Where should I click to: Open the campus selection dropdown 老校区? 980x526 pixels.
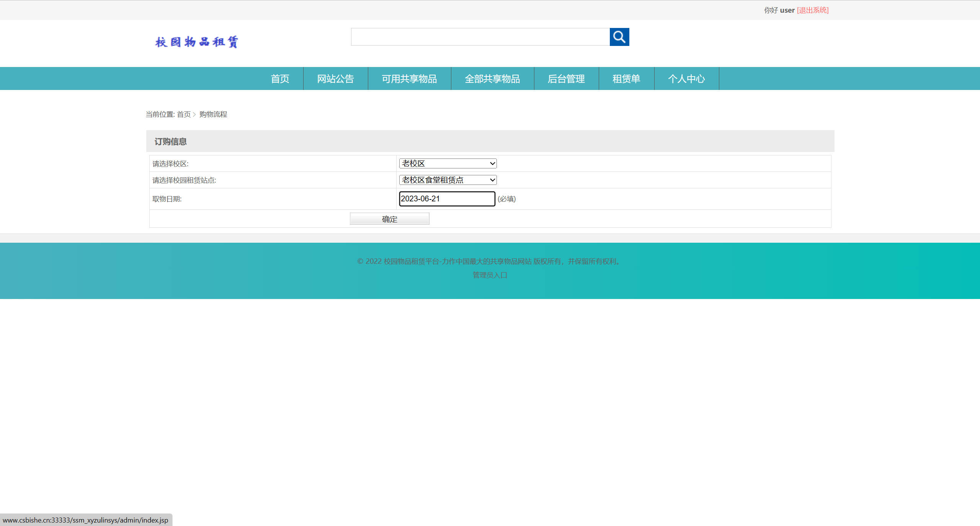click(447, 163)
